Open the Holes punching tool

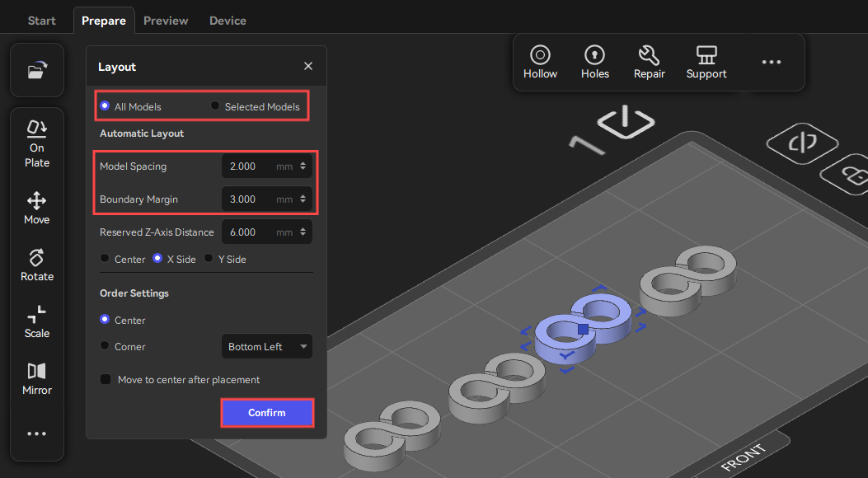[x=594, y=62]
